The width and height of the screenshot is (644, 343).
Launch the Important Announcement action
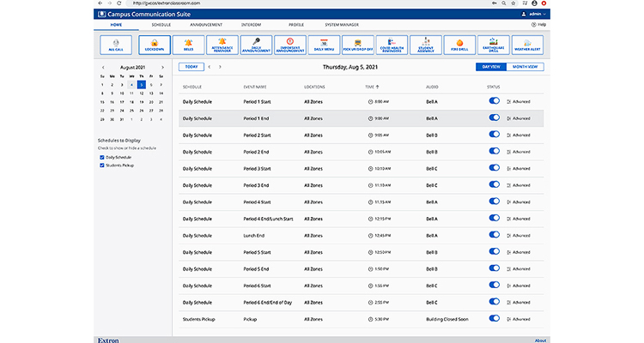[290, 45]
